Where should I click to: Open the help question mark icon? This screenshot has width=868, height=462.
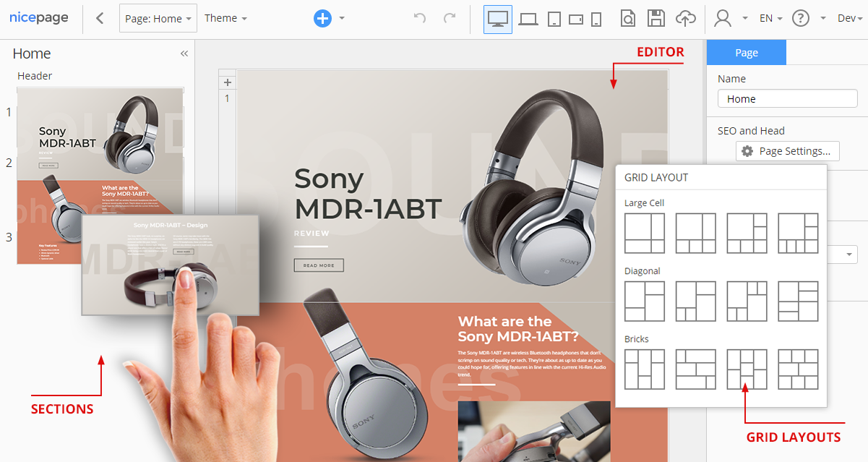click(x=800, y=19)
